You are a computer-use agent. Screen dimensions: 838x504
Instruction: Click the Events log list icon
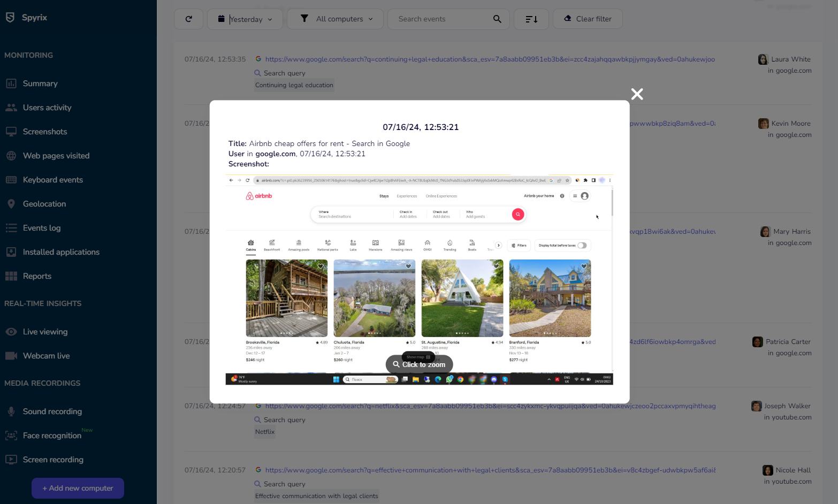tap(11, 228)
